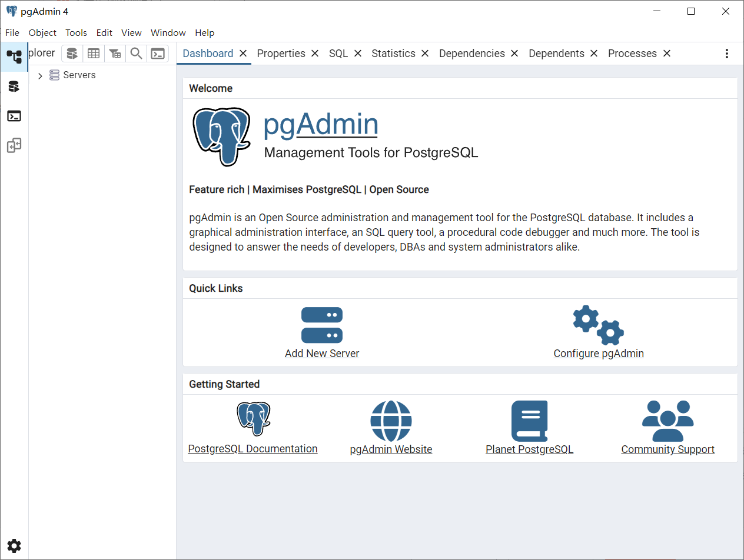This screenshot has height=560, width=744.
Task: Switch to the Statistics tab
Action: coord(393,54)
